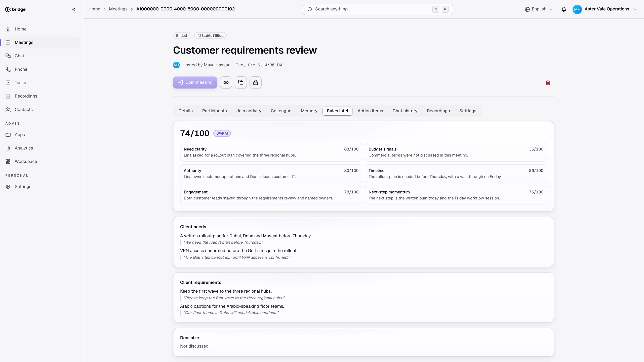Click the Client needs heading
Viewport: 644px width, 362px height.
pos(193,227)
